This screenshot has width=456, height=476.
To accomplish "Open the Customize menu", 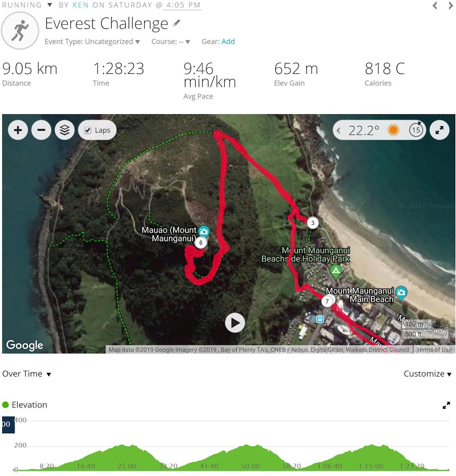I will coord(427,374).
